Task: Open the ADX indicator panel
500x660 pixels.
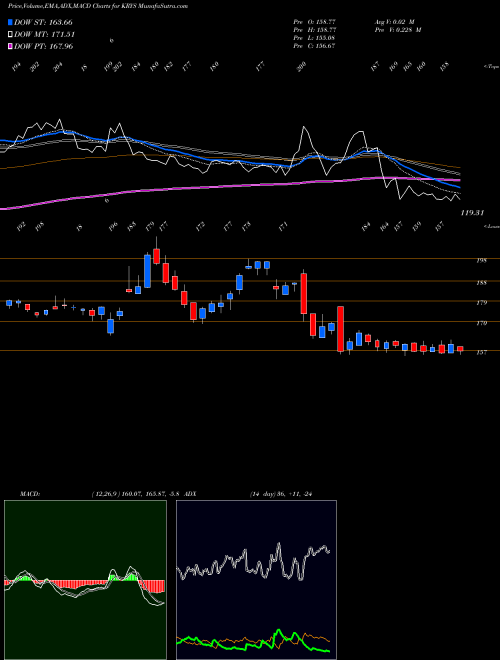Action: (256, 580)
